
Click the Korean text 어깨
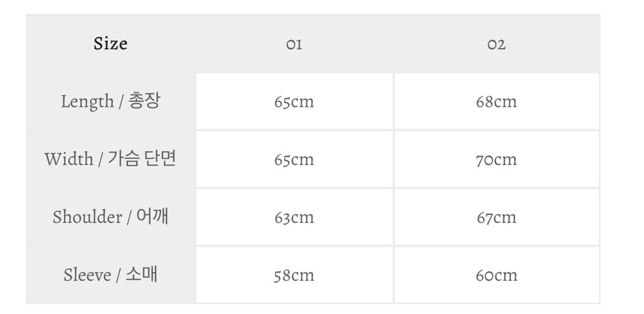(x=152, y=217)
